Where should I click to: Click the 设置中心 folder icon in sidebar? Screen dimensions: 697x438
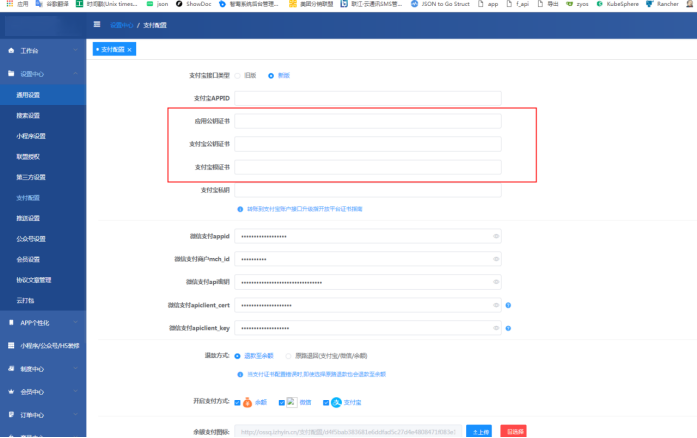click(11, 73)
